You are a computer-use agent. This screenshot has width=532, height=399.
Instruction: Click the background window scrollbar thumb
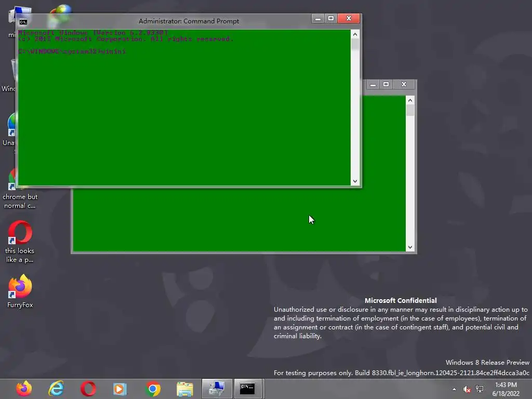pyautogui.click(x=410, y=111)
